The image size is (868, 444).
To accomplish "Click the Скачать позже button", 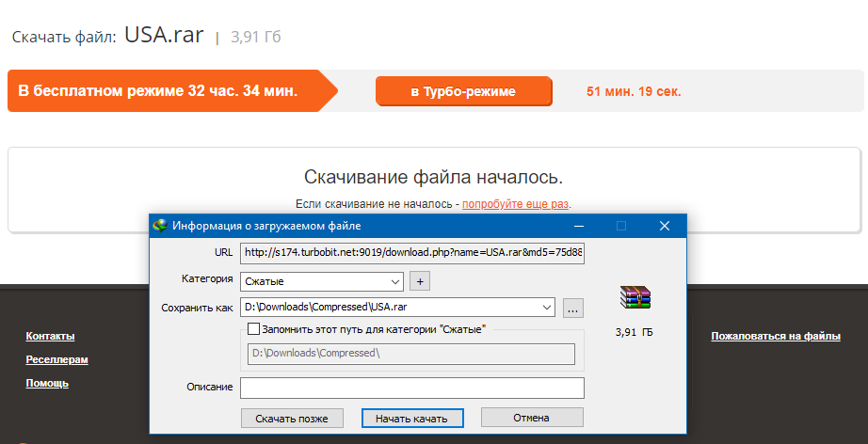I will [292, 418].
